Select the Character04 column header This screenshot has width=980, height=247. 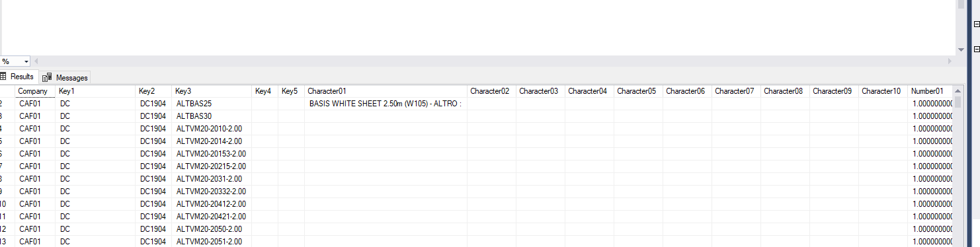[x=589, y=91]
